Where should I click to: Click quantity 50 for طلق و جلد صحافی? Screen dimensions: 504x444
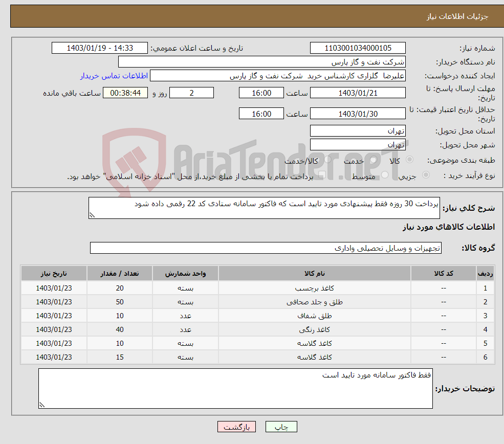(120, 302)
